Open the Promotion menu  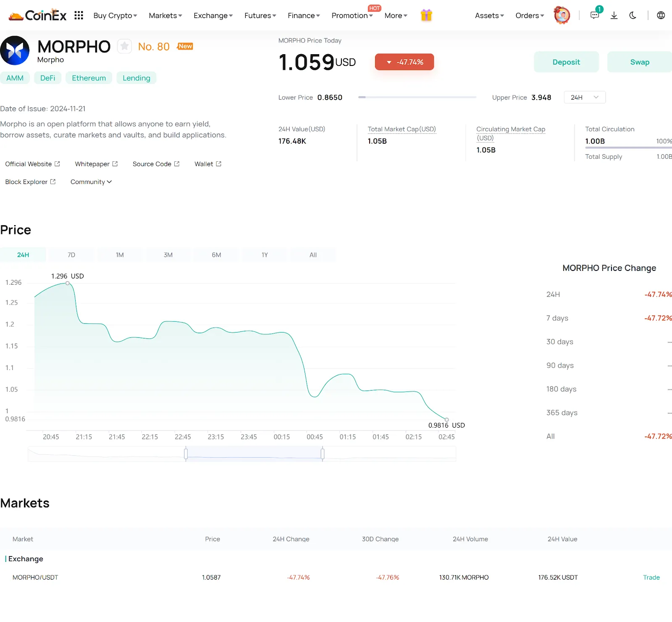(352, 16)
